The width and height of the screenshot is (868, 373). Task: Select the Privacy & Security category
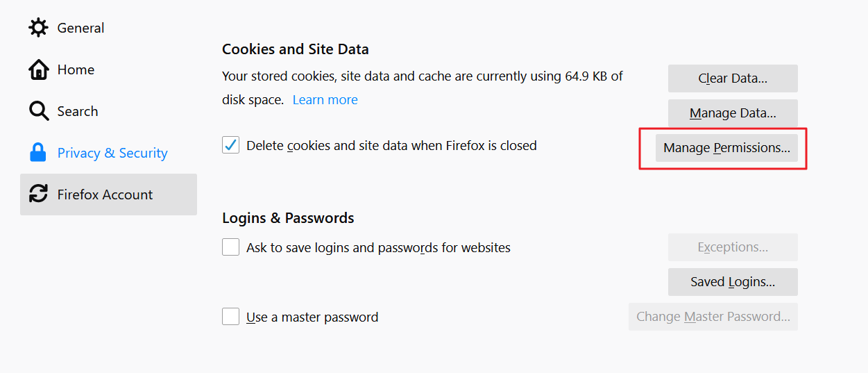[112, 153]
